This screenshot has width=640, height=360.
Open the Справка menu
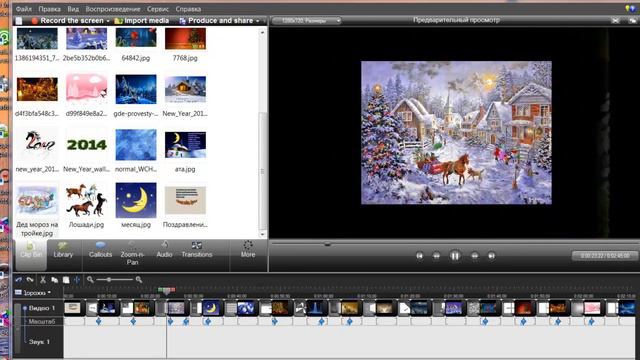tap(188, 9)
